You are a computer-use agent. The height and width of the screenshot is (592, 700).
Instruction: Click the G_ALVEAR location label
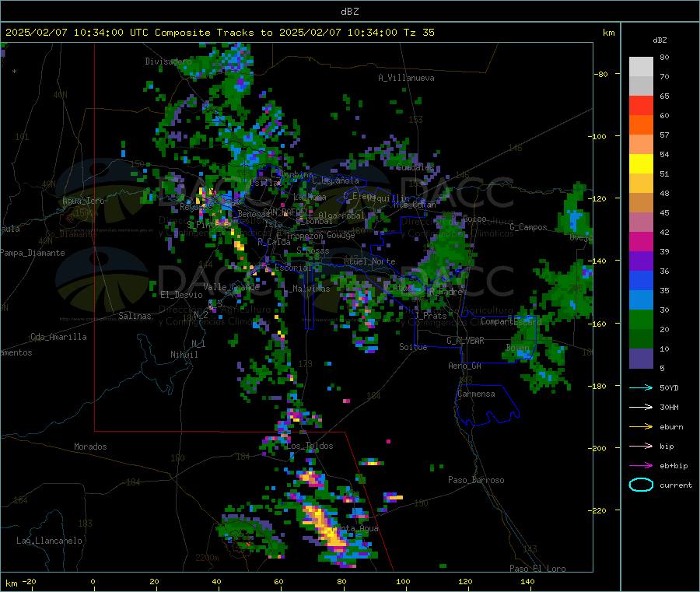tap(465, 341)
